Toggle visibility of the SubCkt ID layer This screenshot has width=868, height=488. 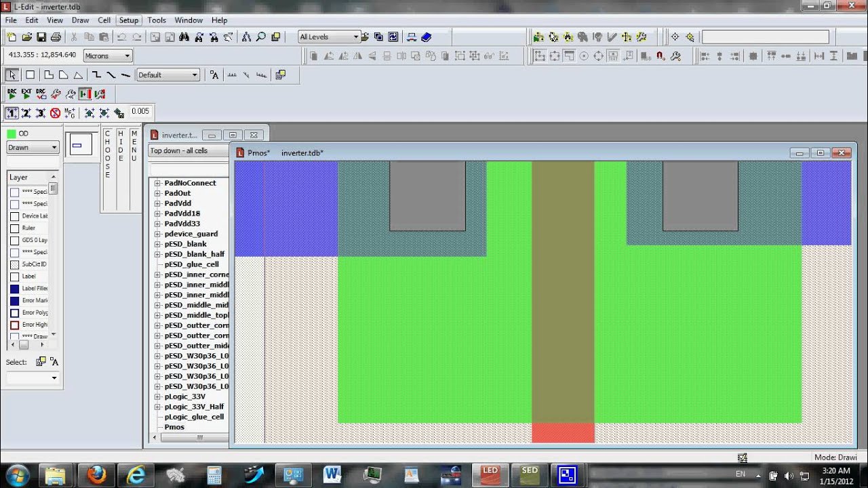pos(15,264)
